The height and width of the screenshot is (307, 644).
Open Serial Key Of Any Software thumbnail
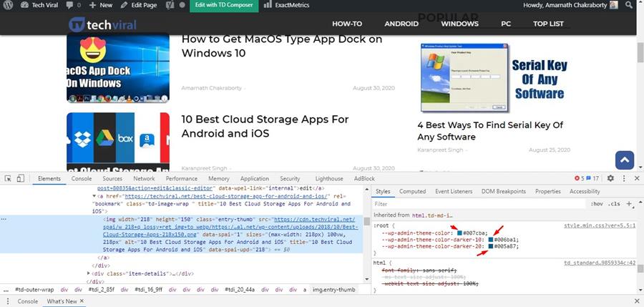pos(494,78)
